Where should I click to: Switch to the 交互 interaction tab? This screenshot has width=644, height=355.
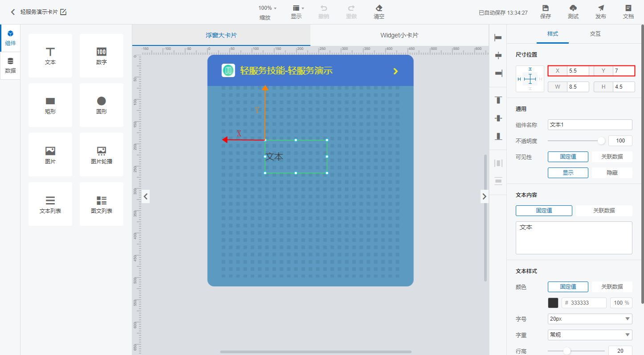(595, 34)
